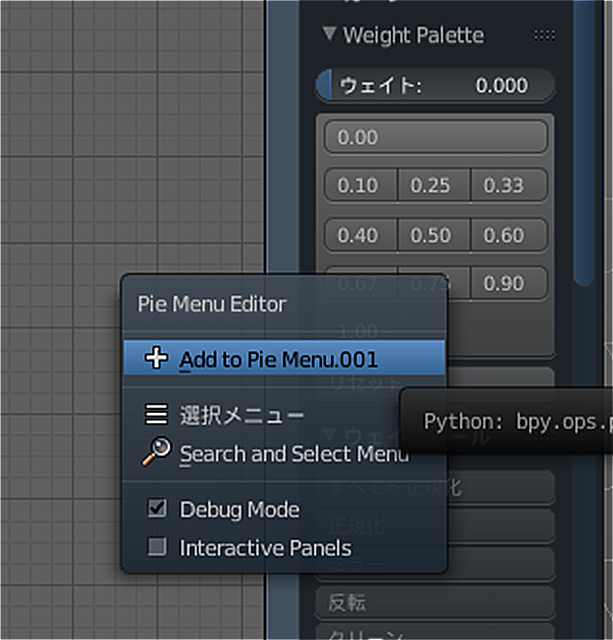613x640 pixels.
Task: Collapse the Weight Palette panel
Action: (329, 34)
